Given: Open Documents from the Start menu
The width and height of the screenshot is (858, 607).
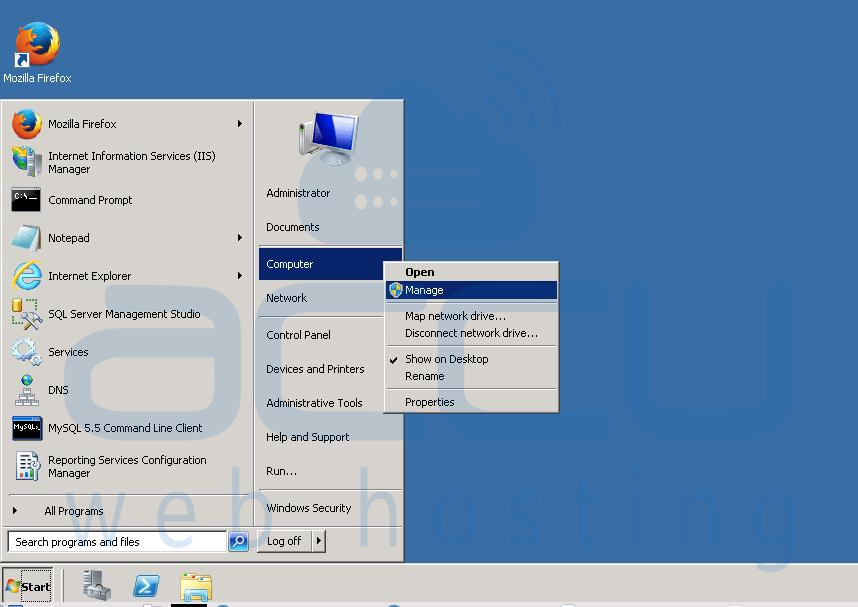Looking at the screenshot, I should coord(293,227).
